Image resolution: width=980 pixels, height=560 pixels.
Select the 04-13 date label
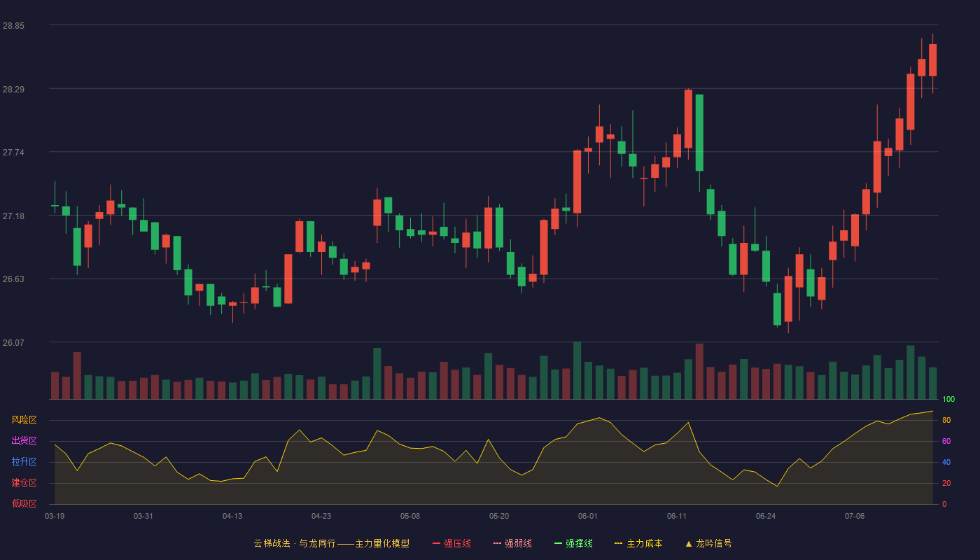[232, 516]
